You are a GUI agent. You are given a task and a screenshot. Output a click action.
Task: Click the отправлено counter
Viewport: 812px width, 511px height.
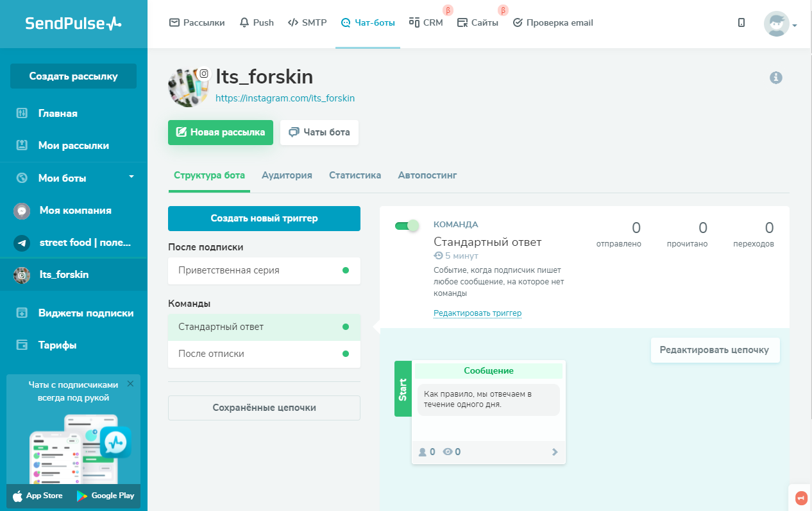click(618, 234)
